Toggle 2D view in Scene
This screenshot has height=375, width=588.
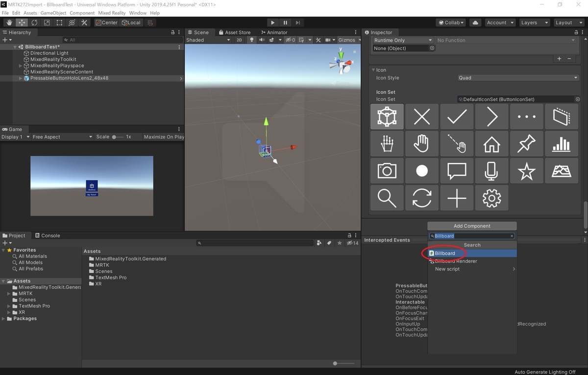[x=239, y=40]
